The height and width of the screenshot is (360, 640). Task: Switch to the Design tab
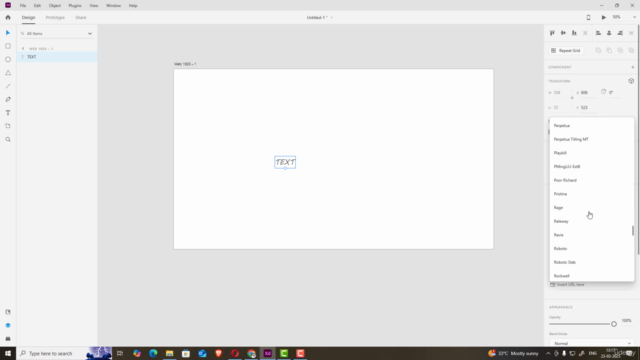[x=28, y=18]
